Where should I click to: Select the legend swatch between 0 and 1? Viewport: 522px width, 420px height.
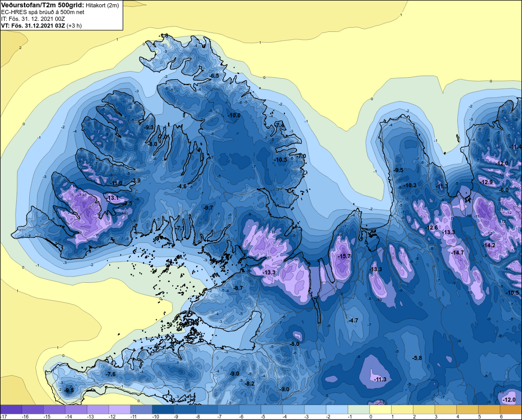(381, 410)
